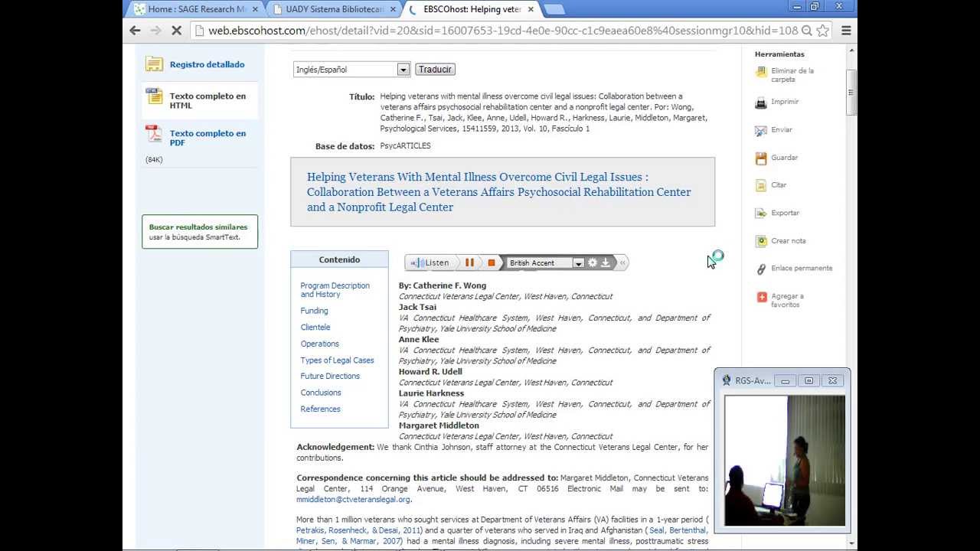
Task: Jump to the Operations section
Action: coord(319,344)
